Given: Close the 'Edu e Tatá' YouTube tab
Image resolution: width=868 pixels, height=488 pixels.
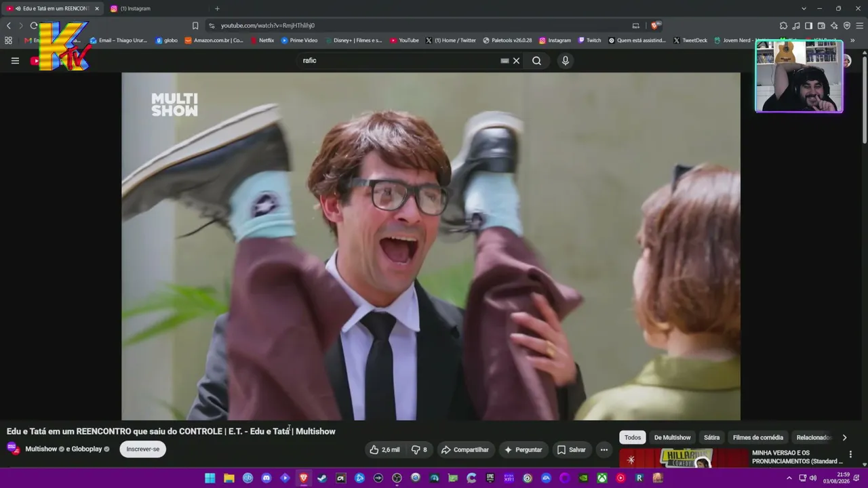Looking at the screenshot, I should (96, 8).
